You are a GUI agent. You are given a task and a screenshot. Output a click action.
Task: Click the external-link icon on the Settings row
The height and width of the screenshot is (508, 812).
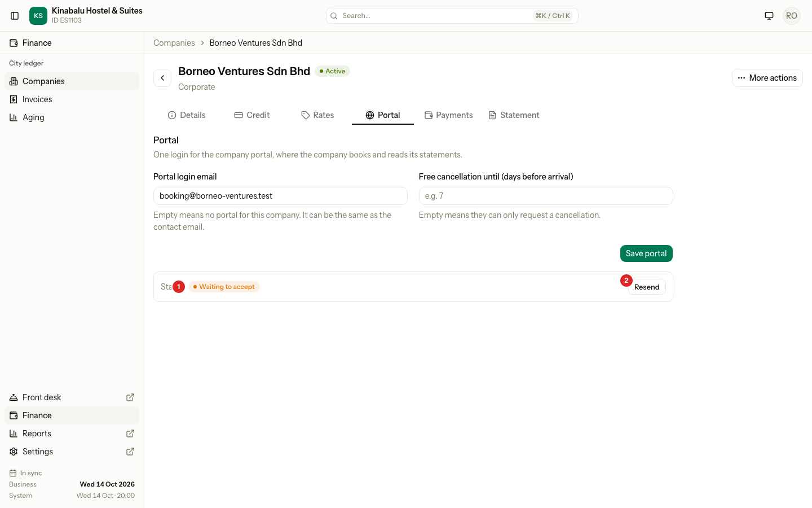click(130, 452)
